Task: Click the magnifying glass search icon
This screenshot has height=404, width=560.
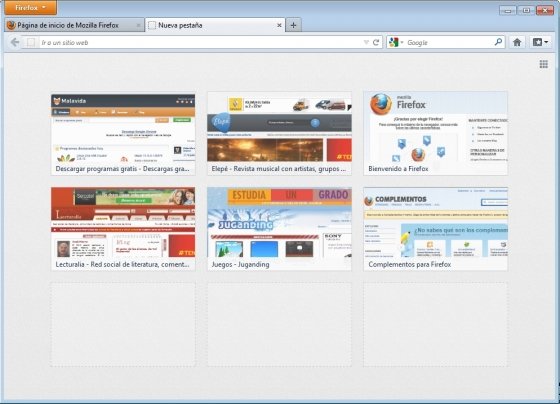Action: pos(498,42)
